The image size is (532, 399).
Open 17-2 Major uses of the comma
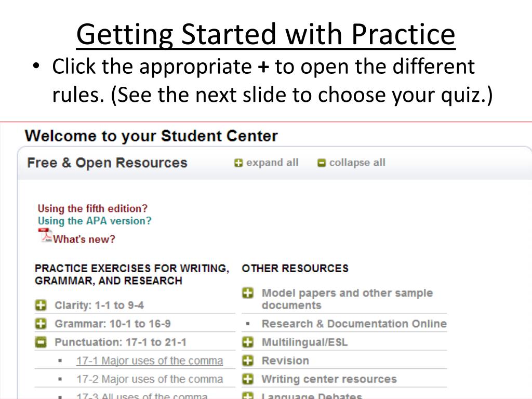[x=149, y=379]
